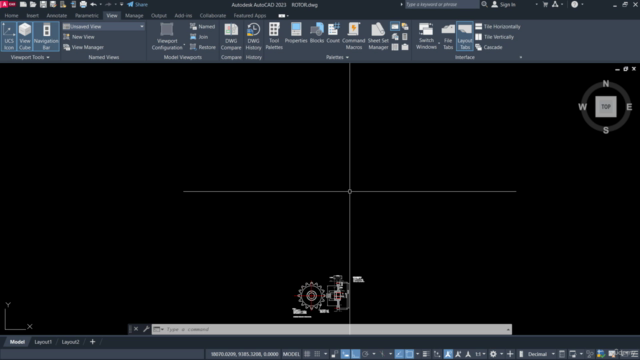Open DWG History palette

[253, 36]
